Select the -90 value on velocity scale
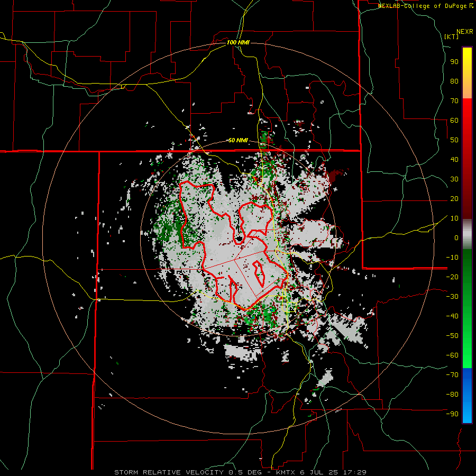 pyautogui.click(x=452, y=414)
